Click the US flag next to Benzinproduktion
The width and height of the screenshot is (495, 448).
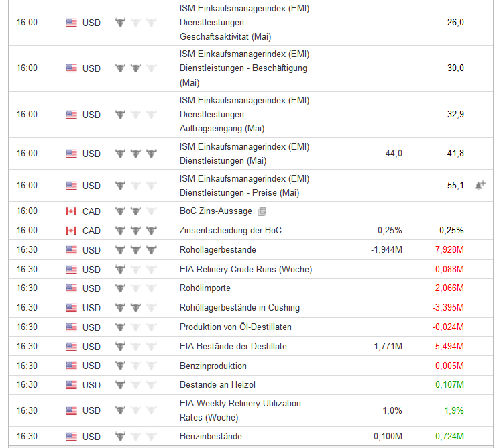pos(72,366)
